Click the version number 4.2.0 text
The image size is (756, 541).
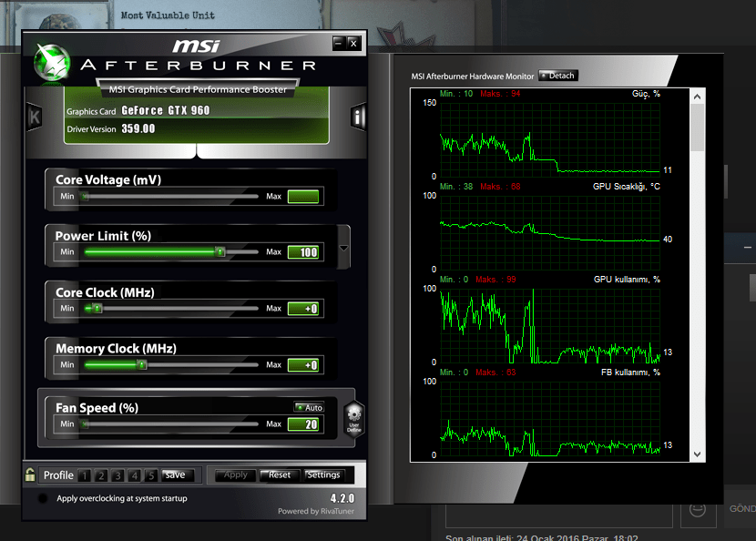342,498
